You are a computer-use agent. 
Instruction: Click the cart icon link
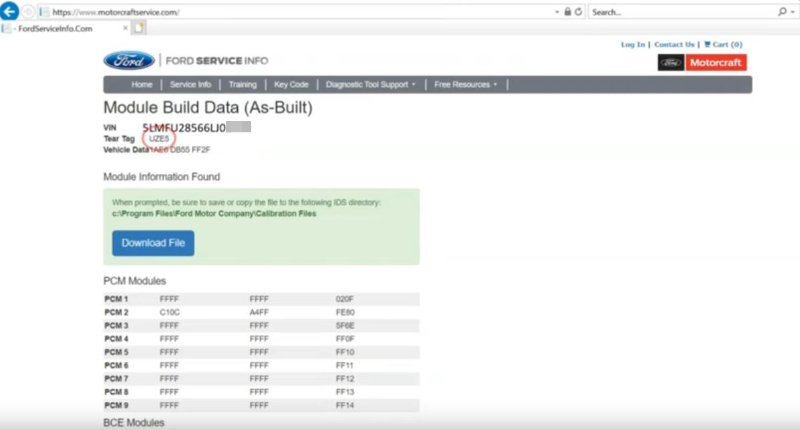tap(723, 44)
